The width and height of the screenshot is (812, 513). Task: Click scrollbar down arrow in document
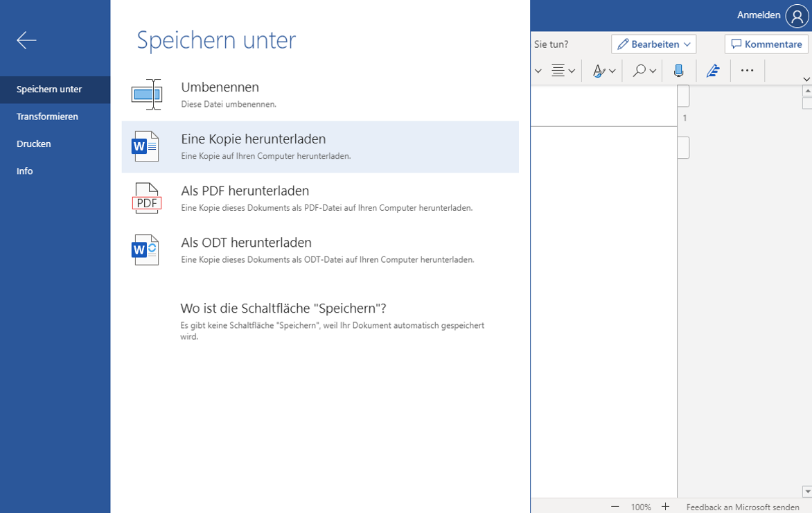point(807,491)
